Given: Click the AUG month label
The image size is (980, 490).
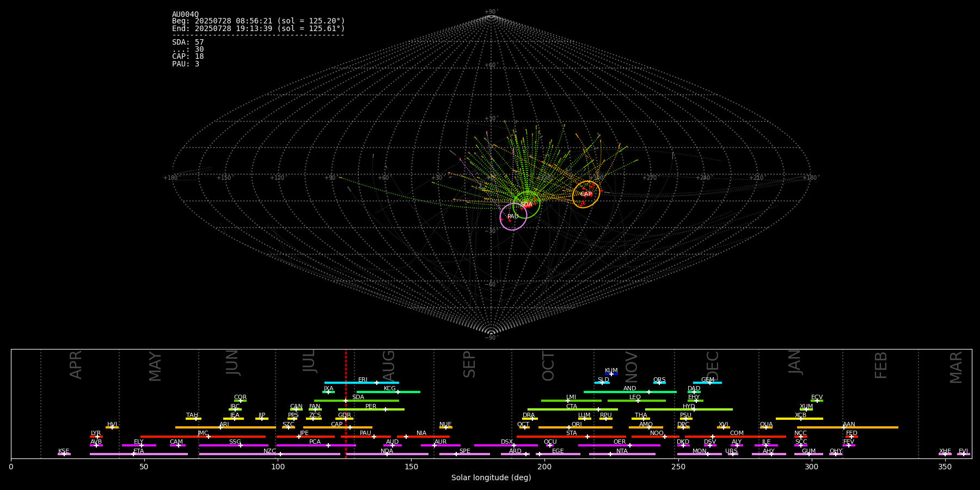Looking at the screenshot, I should 389,366.
